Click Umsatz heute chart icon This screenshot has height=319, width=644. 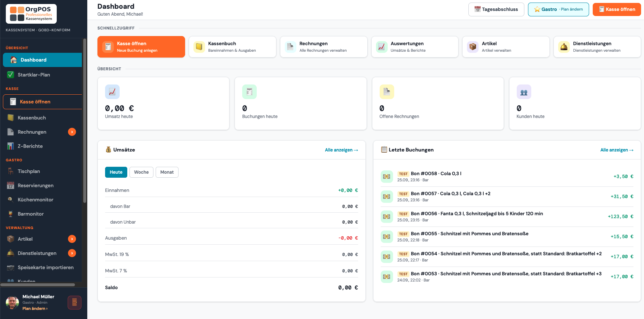tap(112, 92)
